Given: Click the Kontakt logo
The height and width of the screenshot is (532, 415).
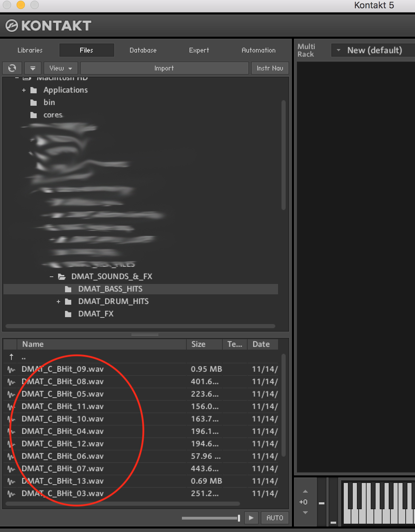Looking at the screenshot, I should 48,26.
